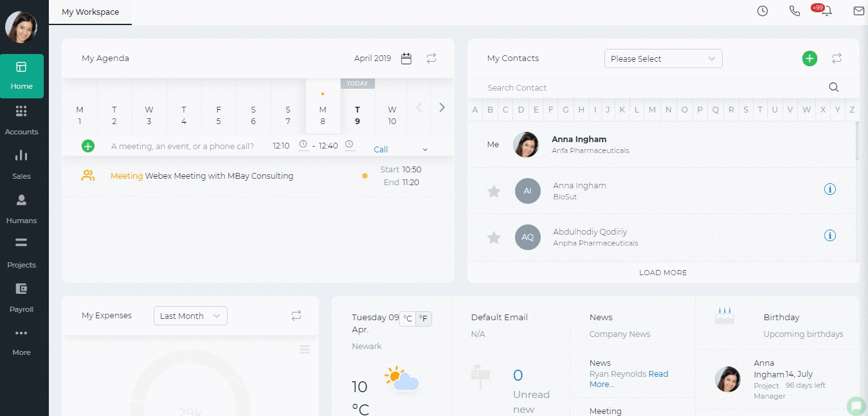
Task: Open the mail envelope icon
Action: [858, 11]
